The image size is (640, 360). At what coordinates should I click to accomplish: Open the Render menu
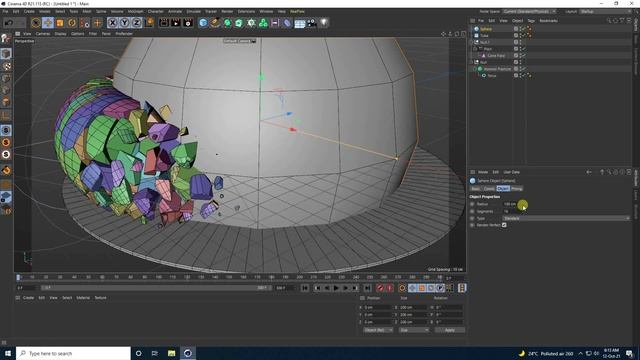click(x=227, y=11)
